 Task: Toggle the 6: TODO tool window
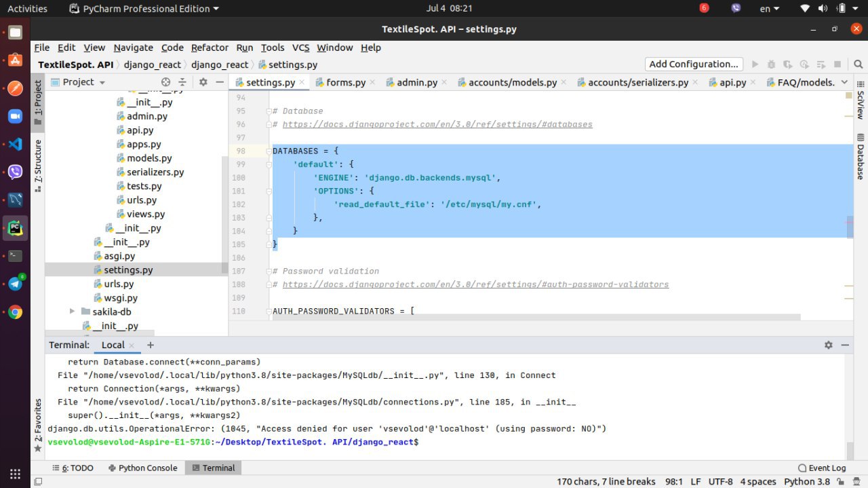pos(73,468)
